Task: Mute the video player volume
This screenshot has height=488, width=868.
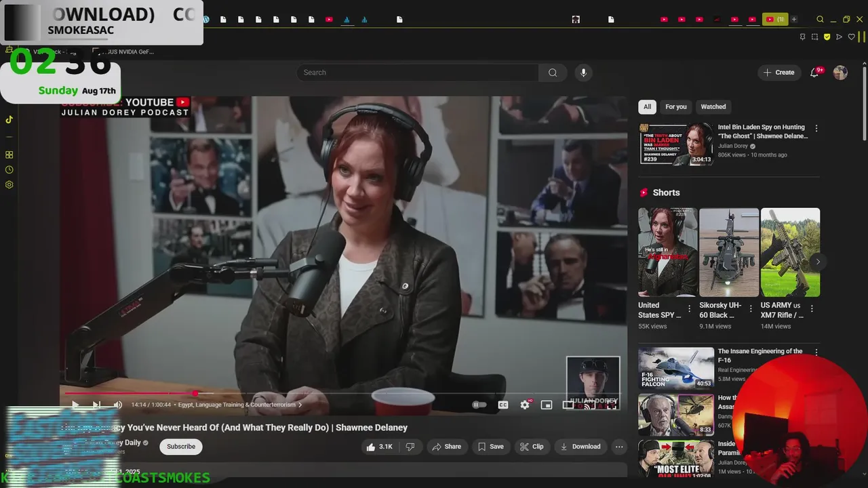Action: [x=117, y=405]
